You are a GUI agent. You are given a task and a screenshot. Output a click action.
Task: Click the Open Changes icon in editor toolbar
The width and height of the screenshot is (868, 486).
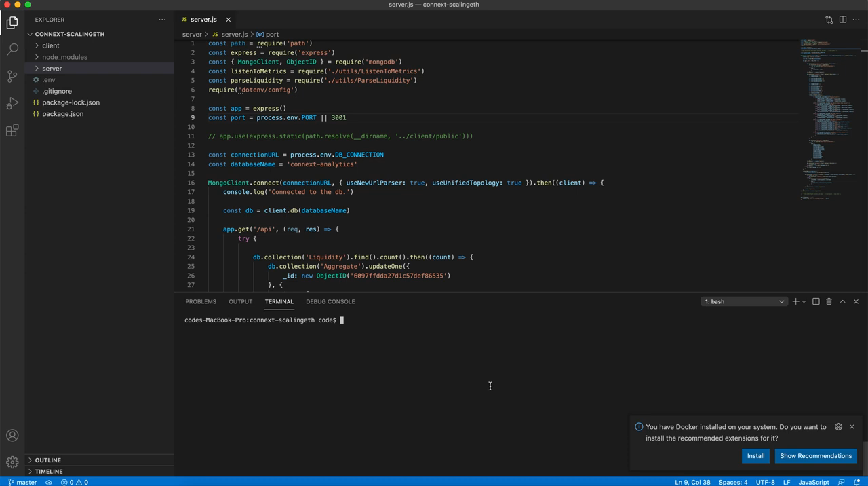point(829,20)
